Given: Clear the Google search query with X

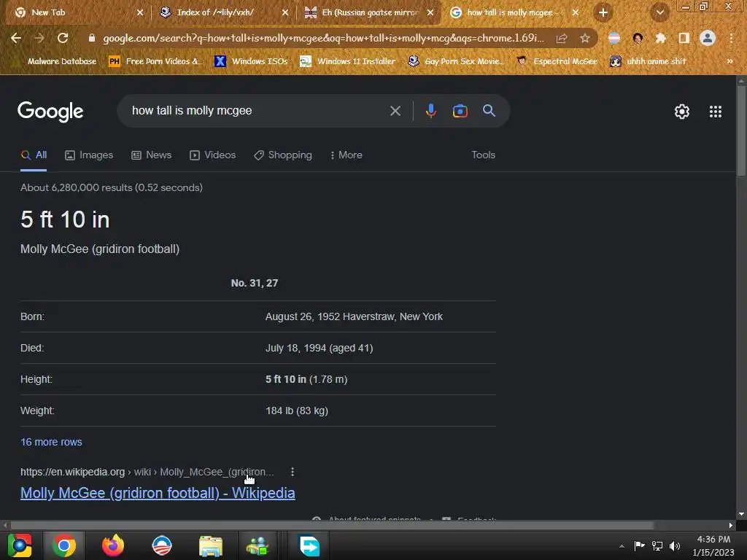Looking at the screenshot, I should pyautogui.click(x=395, y=111).
